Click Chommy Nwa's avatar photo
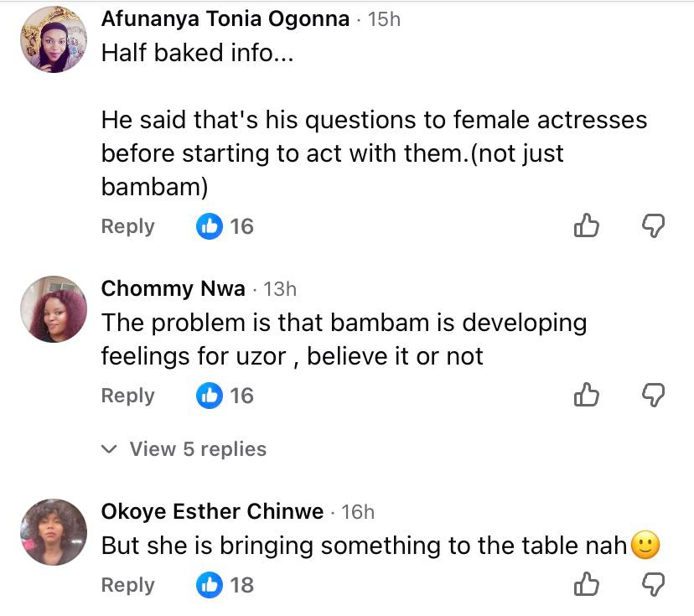 [53, 309]
